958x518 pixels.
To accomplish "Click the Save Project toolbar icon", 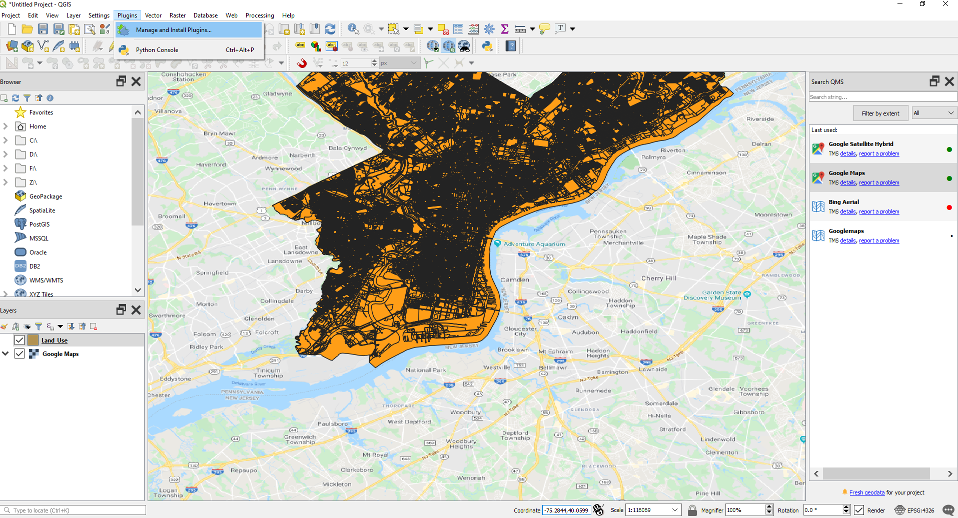I will [x=44, y=30].
